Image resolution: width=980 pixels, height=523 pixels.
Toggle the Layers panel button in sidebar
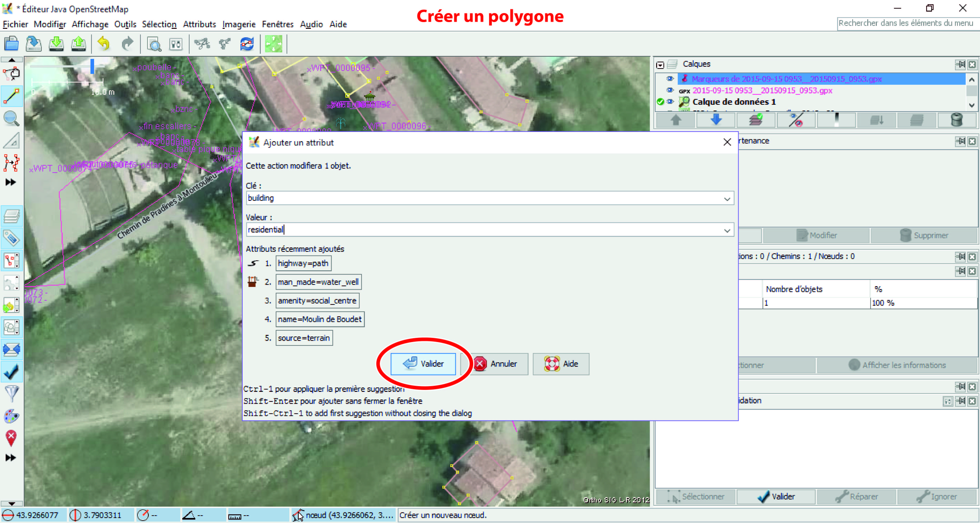11,216
